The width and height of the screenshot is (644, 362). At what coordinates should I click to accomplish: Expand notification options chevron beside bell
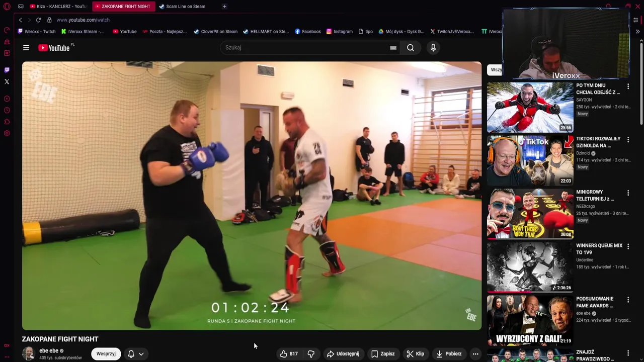(x=141, y=354)
